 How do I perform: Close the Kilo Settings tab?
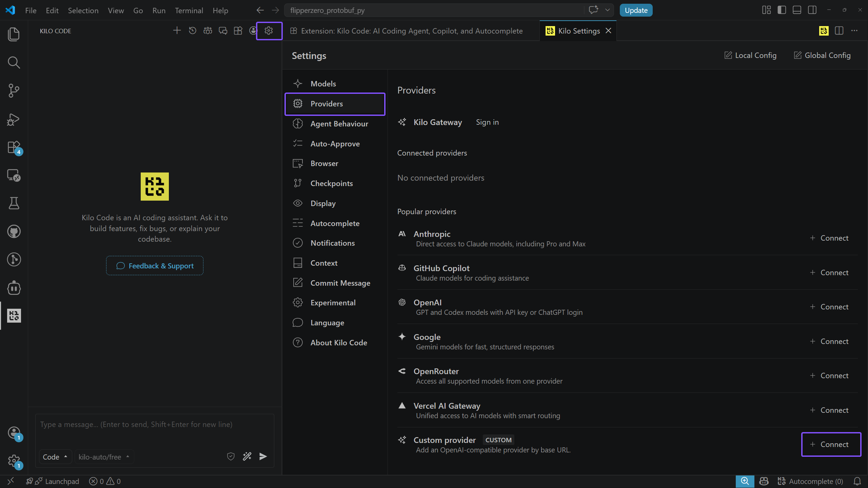[609, 31]
